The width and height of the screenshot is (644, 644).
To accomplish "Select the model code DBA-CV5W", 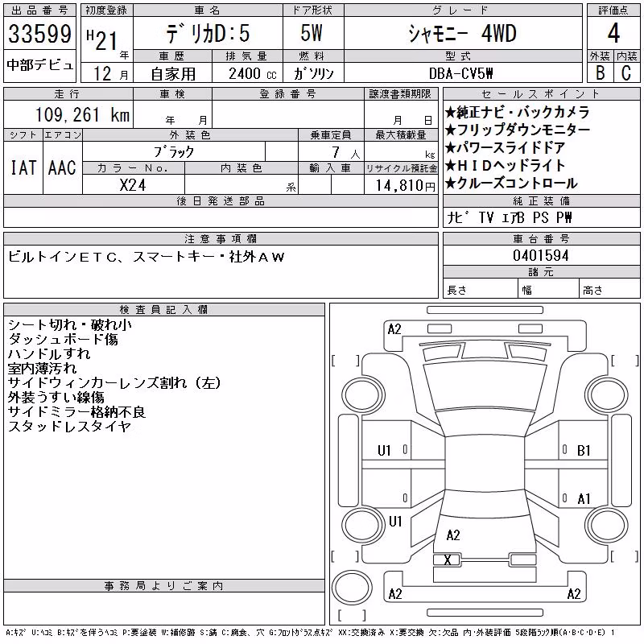I will 460,73.
